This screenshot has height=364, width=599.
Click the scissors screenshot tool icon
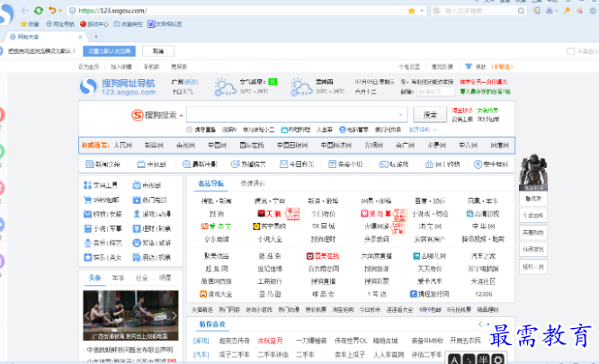[550, 11]
